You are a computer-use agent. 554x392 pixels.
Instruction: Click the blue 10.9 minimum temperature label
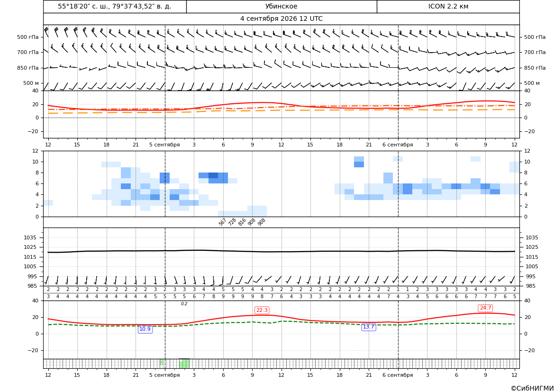145,329
